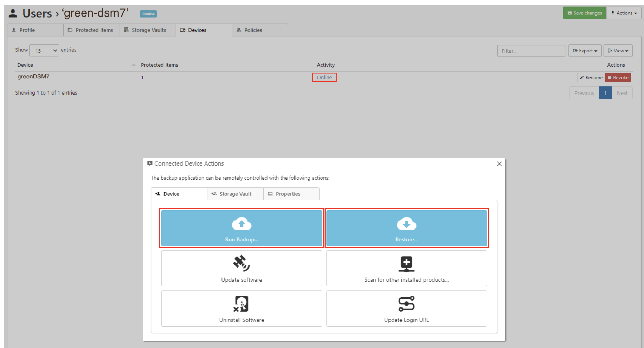The image size is (644, 348).
Task: Focus the Filter input field
Action: click(x=531, y=51)
